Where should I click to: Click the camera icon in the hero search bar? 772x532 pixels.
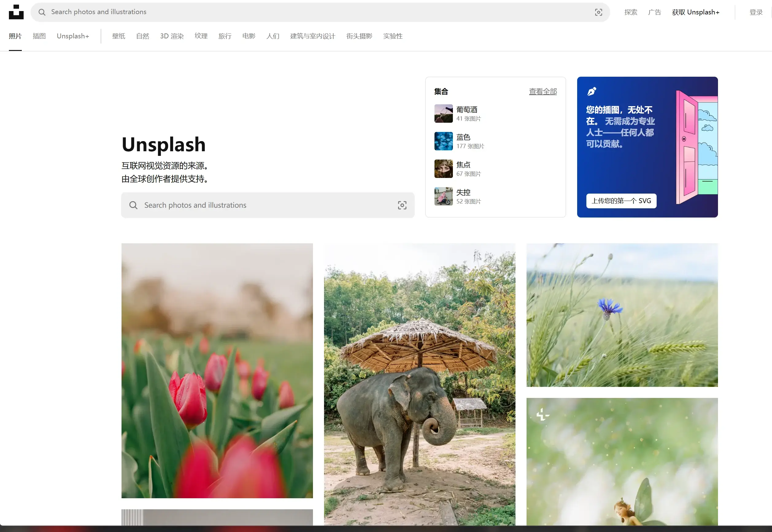coord(402,205)
